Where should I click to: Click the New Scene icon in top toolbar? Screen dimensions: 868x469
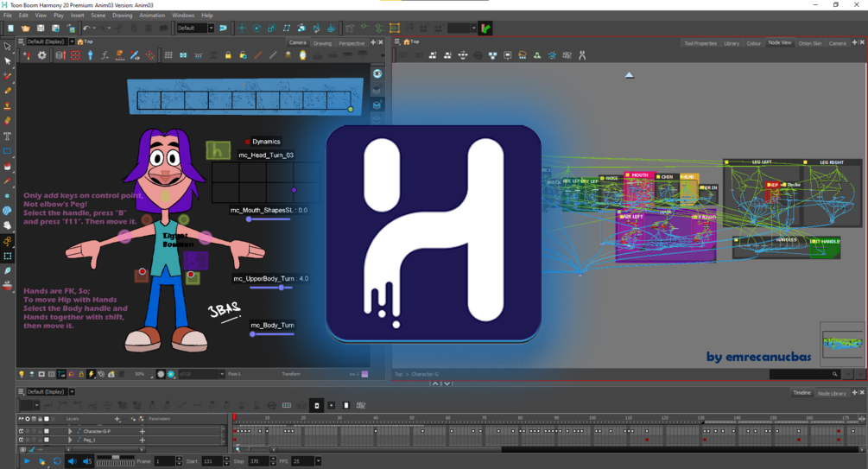[10, 29]
